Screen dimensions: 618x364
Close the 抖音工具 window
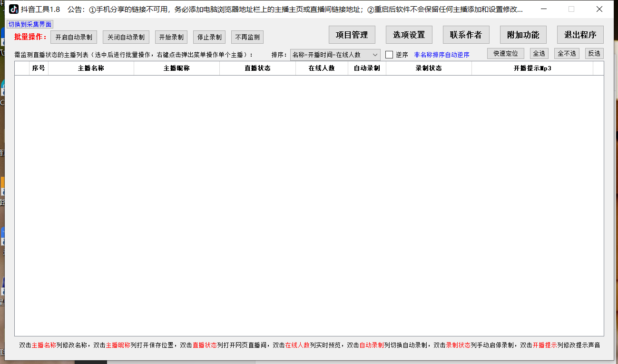[x=599, y=9]
